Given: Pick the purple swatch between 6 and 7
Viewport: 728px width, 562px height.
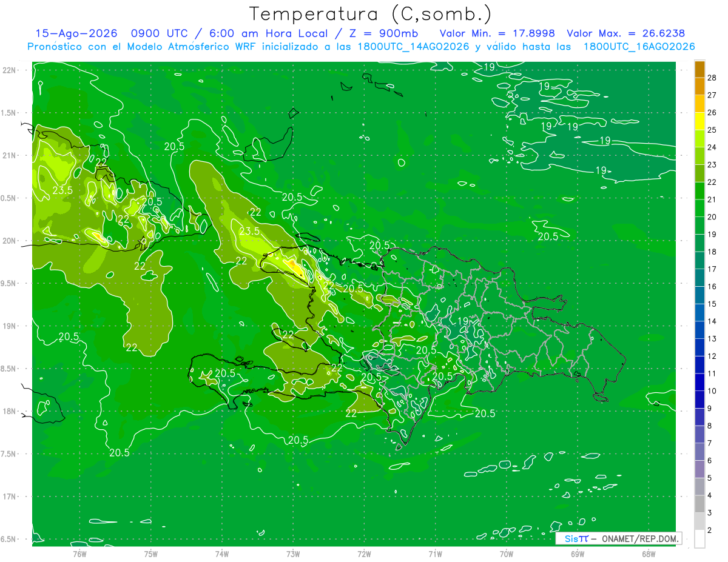Looking at the screenshot, I should click(x=699, y=452).
